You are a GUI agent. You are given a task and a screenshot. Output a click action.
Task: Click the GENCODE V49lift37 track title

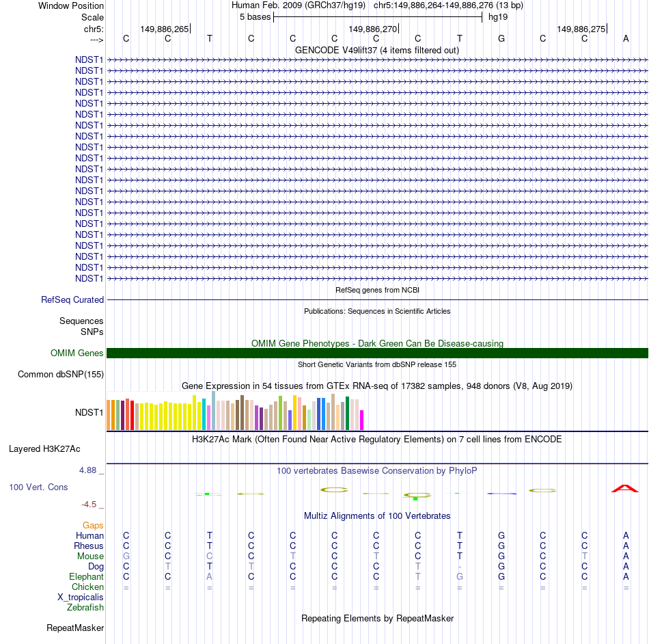377,50
